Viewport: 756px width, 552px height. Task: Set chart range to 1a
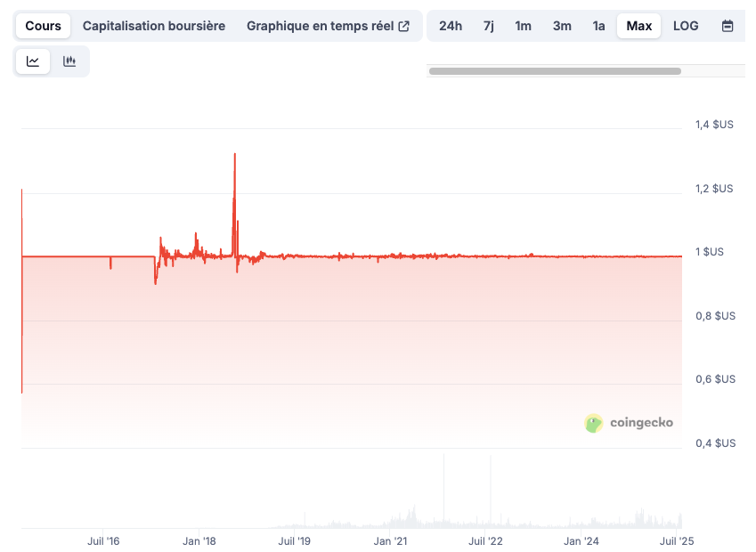coord(598,26)
